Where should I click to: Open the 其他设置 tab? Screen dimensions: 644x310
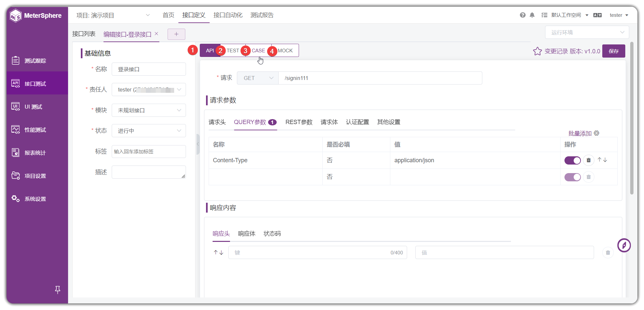point(389,122)
